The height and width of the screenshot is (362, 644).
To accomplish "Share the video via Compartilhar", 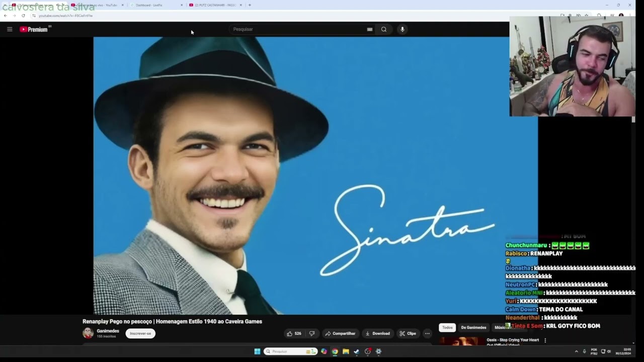I will [340, 333].
